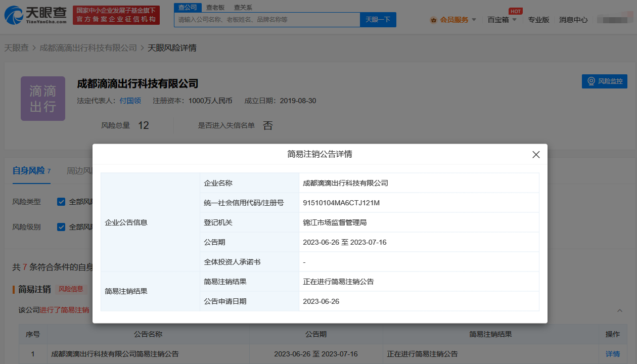Click the 公告名称 column header
The height and width of the screenshot is (364, 637).
(149, 334)
